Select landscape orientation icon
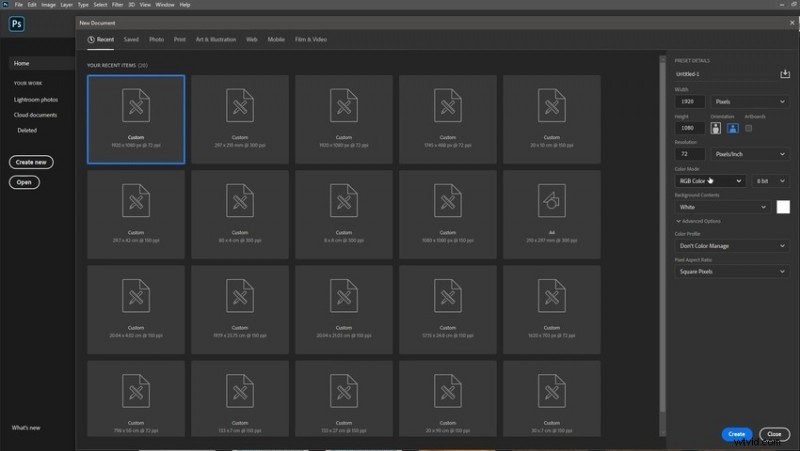 pos(732,128)
